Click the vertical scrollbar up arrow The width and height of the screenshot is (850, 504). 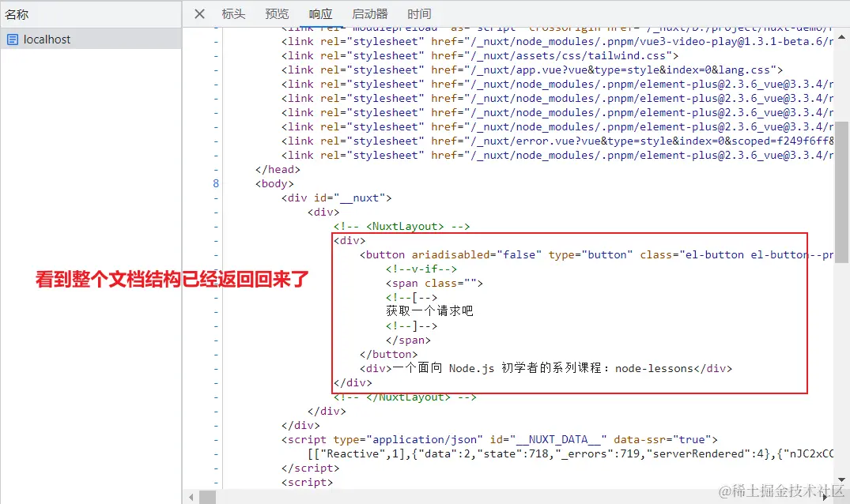(x=841, y=37)
